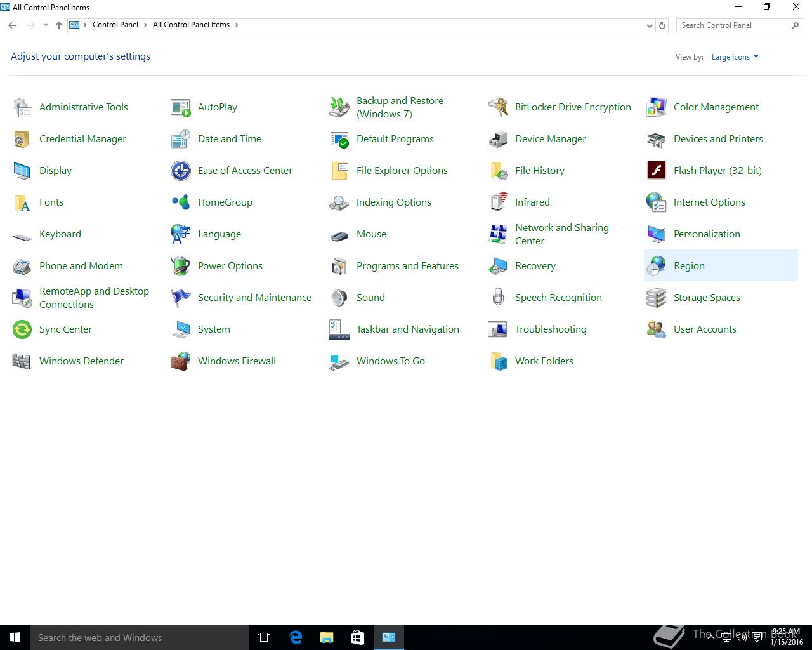Click the Power Options link
Image resolution: width=812 pixels, height=650 pixels.
pyautogui.click(x=230, y=266)
